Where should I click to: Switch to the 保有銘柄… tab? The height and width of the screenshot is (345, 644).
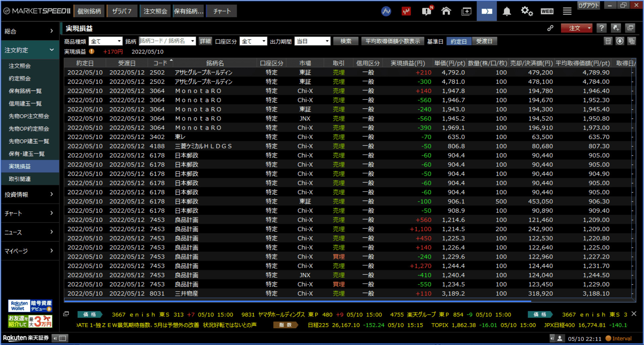(x=189, y=11)
